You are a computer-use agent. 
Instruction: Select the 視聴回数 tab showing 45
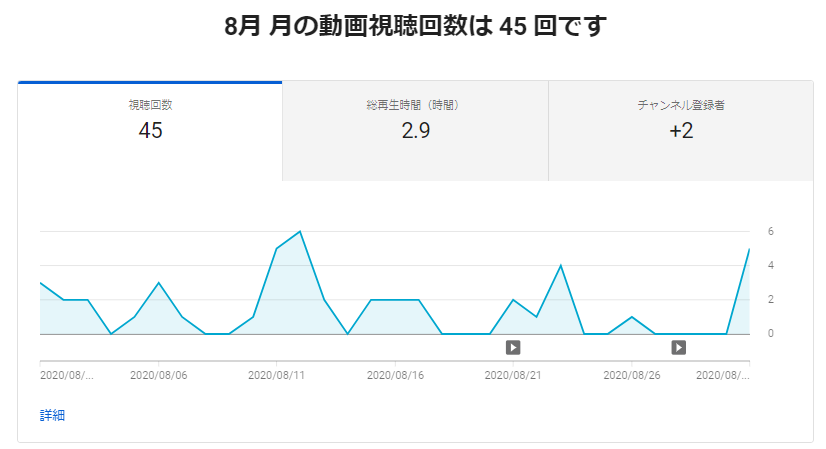pyautogui.click(x=150, y=131)
